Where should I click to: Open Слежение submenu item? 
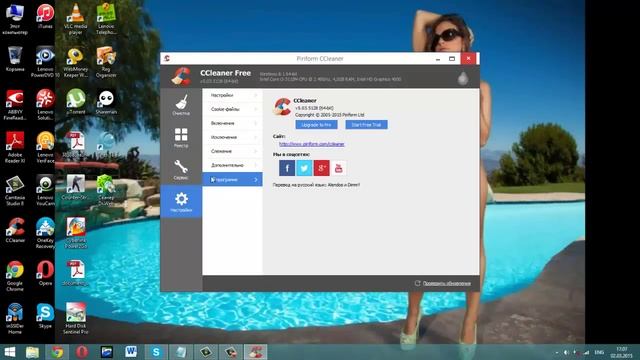click(x=233, y=151)
